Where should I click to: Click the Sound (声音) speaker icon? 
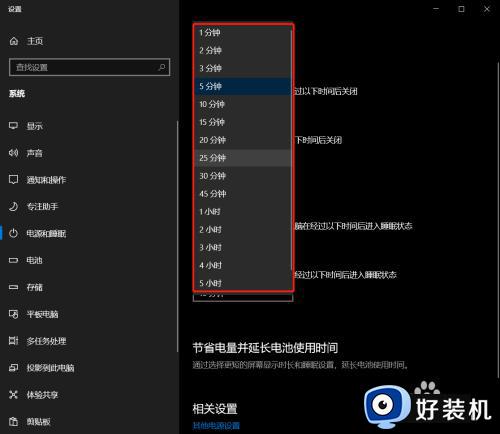tap(13, 153)
